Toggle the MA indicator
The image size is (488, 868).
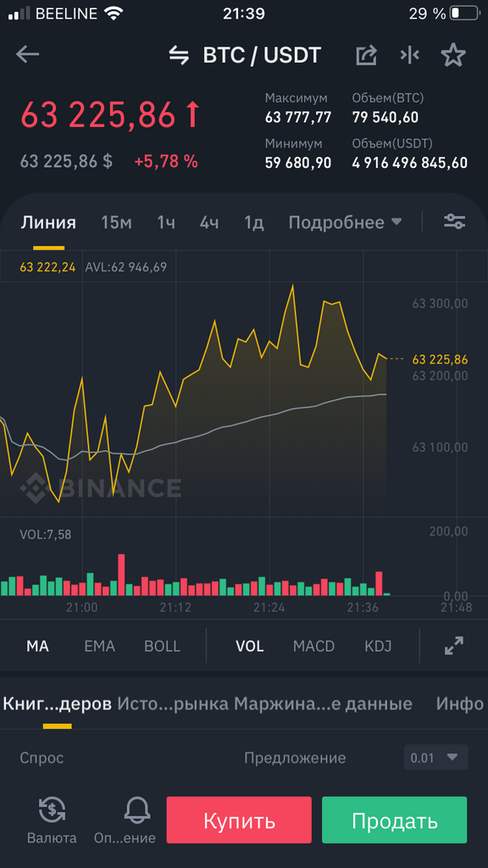[x=37, y=646]
